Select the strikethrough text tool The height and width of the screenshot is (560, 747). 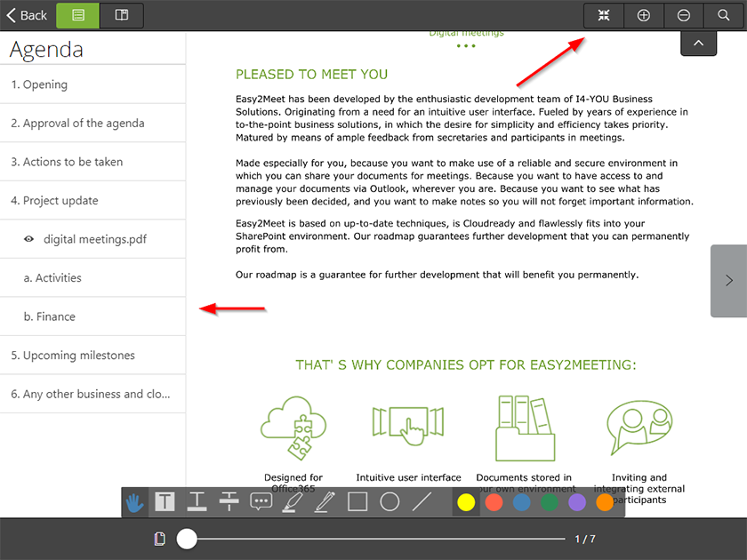point(229,502)
